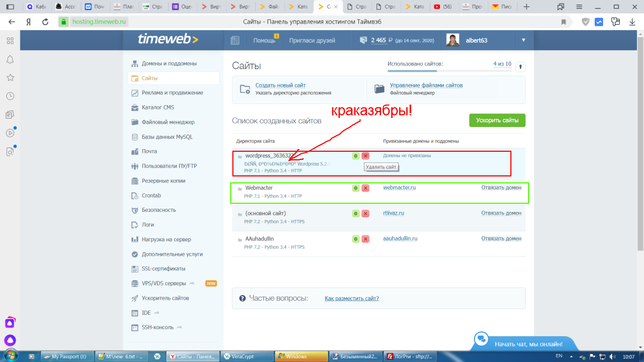Image resolution: width=644 pixels, height=362 pixels.
Task: Click the albert63 avatar picture
Action: coord(453,40)
